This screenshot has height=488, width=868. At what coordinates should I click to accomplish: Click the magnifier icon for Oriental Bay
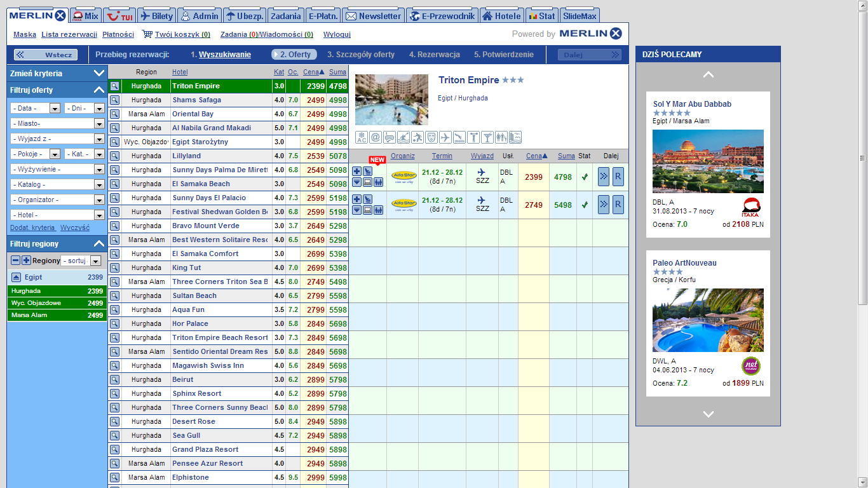tap(114, 114)
